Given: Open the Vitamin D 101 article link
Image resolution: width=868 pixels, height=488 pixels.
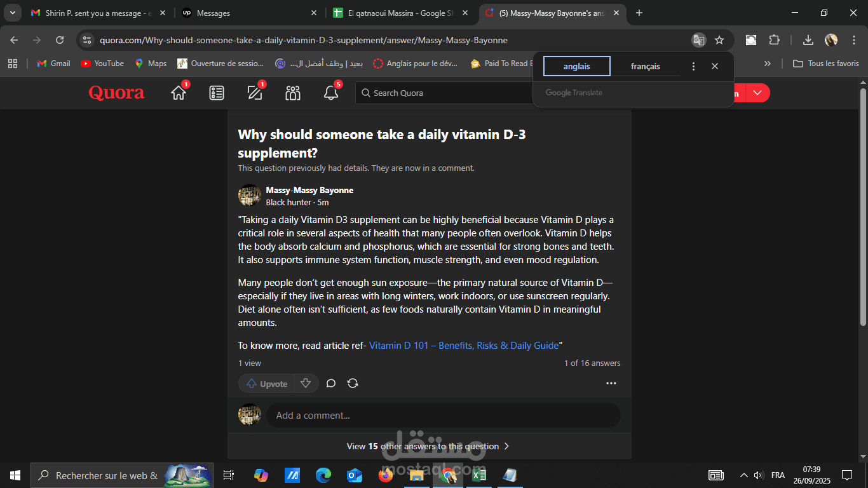Looking at the screenshot, I should click(x=464, y=346).
